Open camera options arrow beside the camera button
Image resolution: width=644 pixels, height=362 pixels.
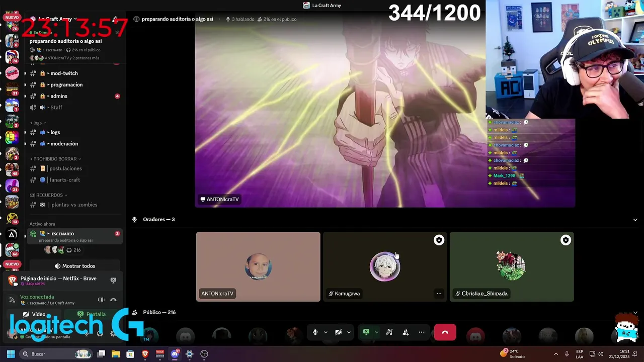348,332
